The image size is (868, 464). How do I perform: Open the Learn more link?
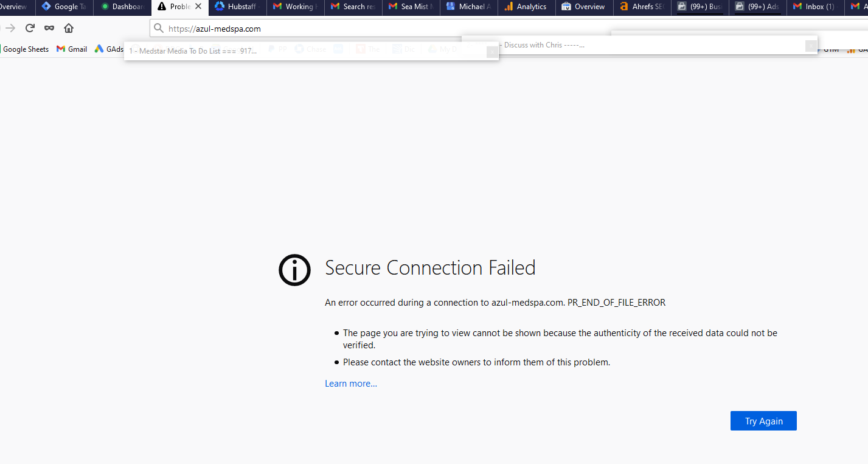pos(351,384)
